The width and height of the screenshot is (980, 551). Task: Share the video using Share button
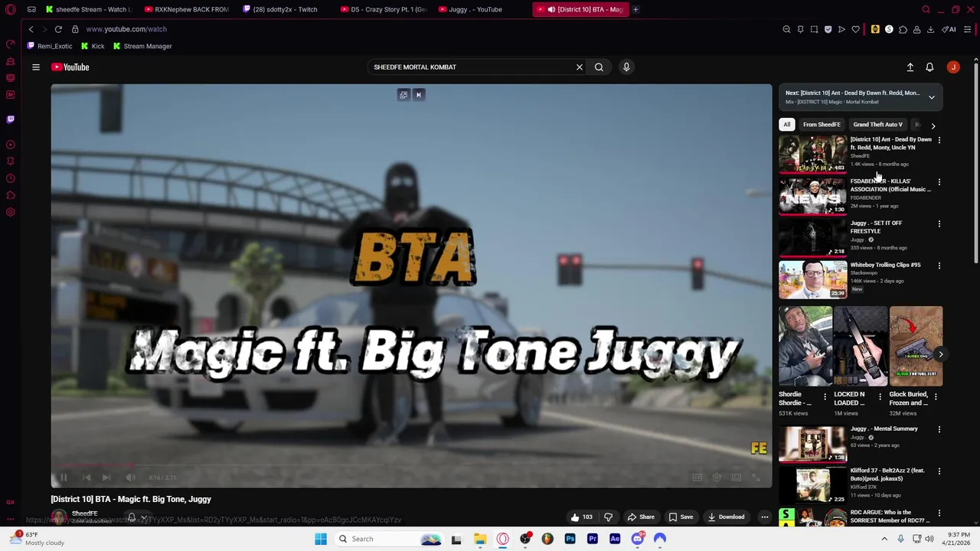click(641, 517)
